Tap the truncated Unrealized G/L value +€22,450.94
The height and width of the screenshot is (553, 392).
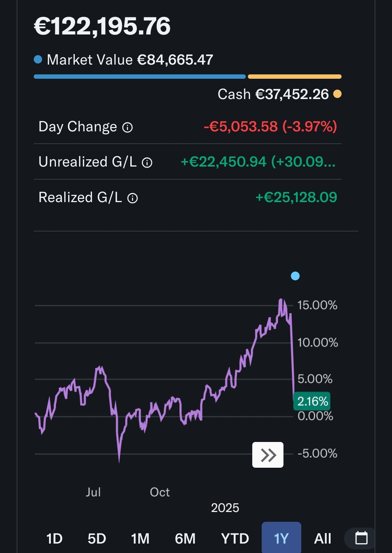tap(258, 162)
